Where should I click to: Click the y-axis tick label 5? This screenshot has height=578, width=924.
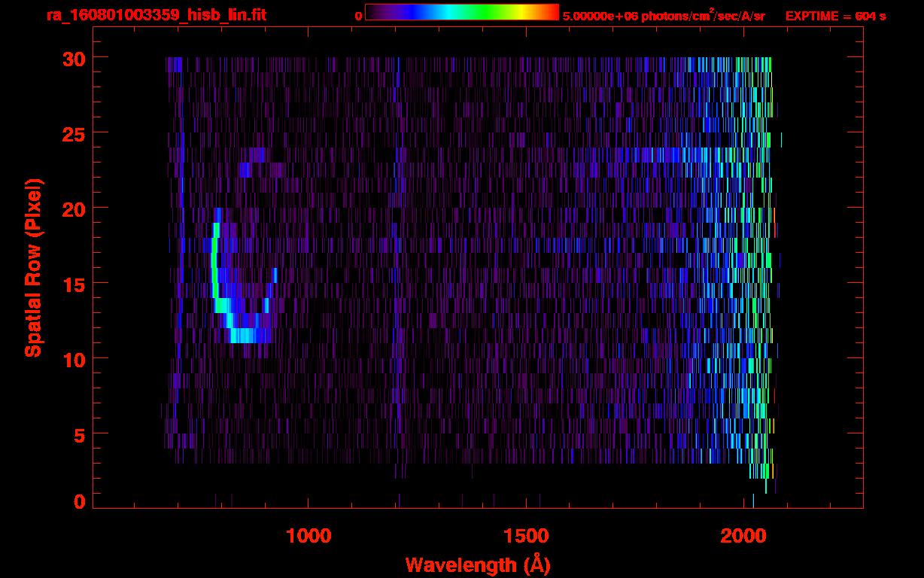78,434
